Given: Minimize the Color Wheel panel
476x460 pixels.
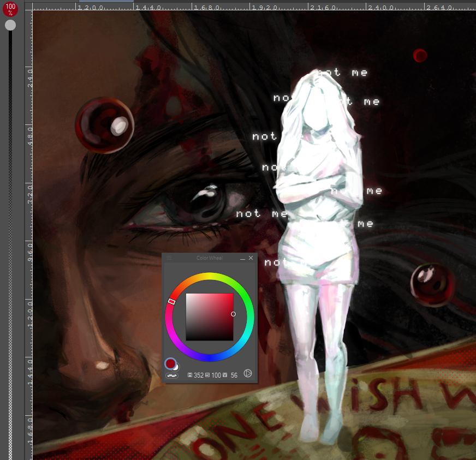Looking at the screenshot, I should pos(242,258).
